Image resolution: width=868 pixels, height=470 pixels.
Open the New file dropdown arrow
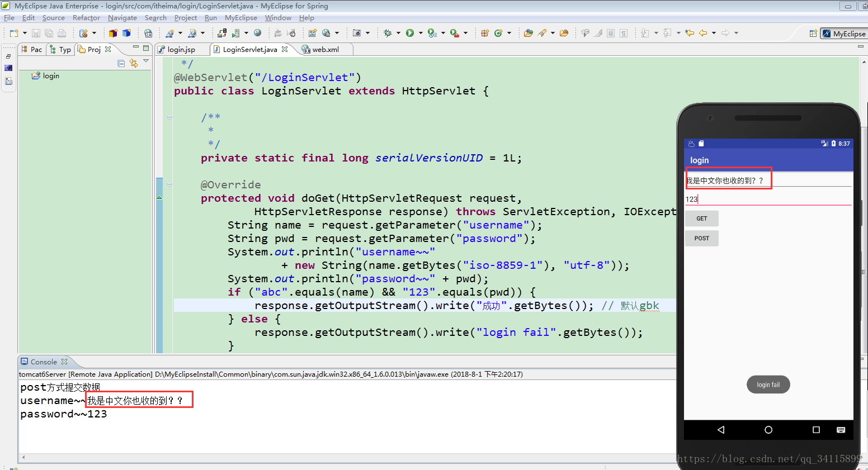25,34
